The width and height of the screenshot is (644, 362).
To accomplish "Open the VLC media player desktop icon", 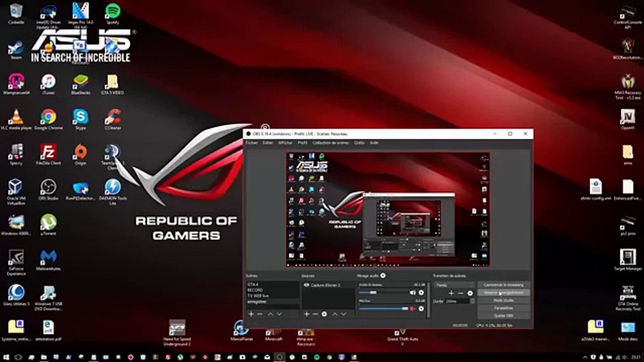I will coord(16,120).
